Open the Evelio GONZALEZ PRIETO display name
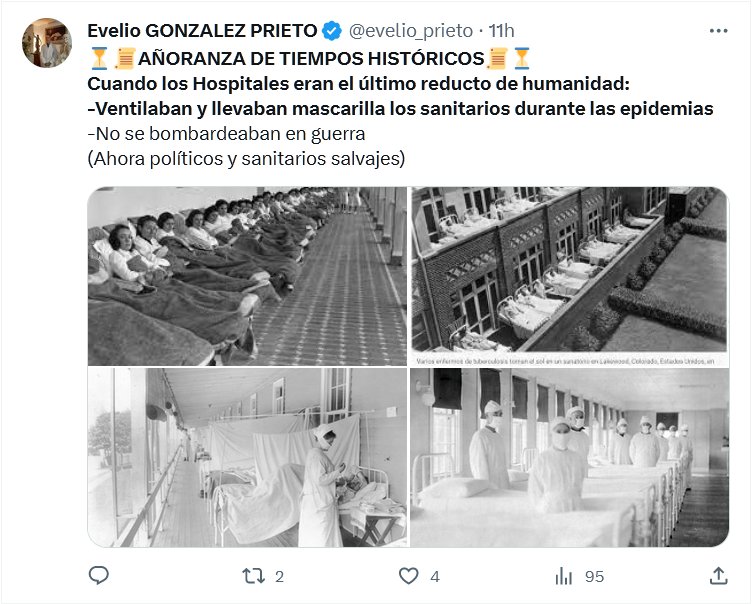 202,31
